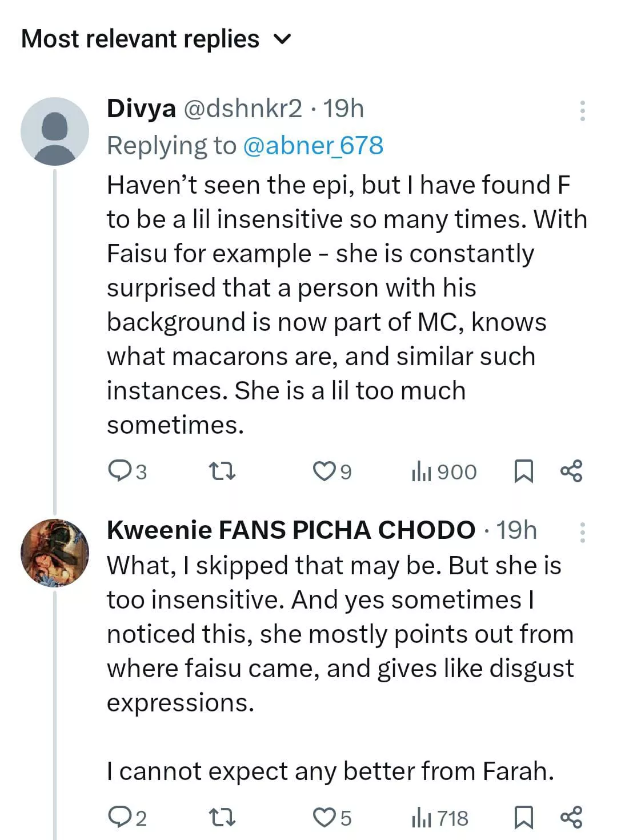
Task: View analytics for Divya's 900 views
Action: point(444,472)
